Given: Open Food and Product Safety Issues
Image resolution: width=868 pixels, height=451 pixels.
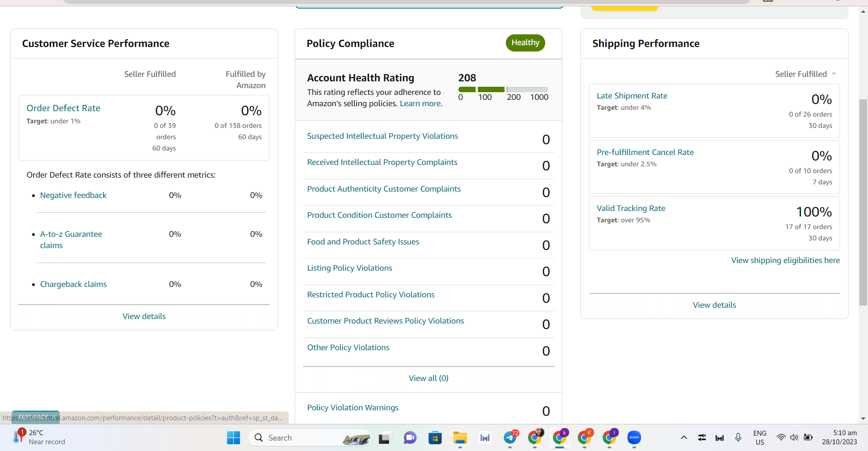Looking at the screenshot, I should pyautogui.click(x=363, y=242).
